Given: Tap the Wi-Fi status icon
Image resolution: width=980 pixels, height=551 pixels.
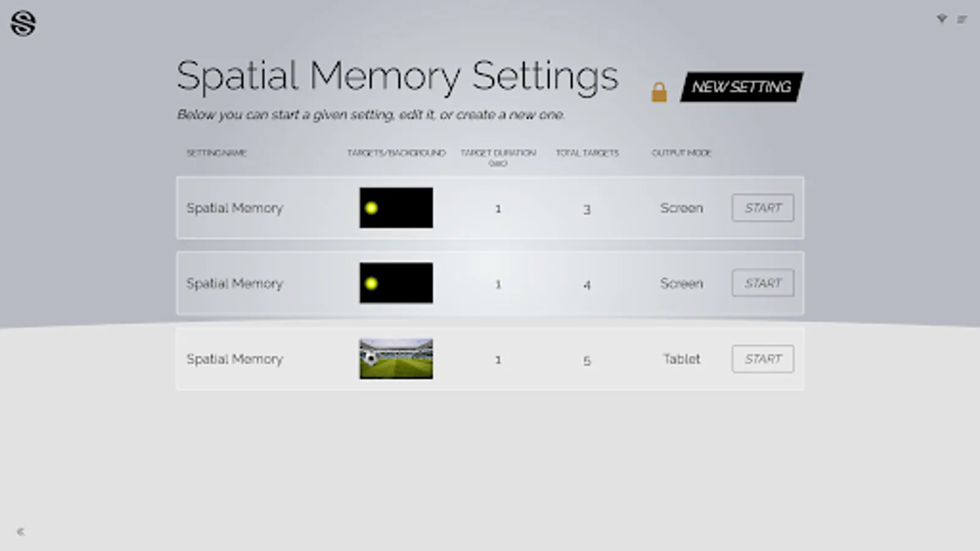Looking at the screenshot, I should (x=942, y=19).
